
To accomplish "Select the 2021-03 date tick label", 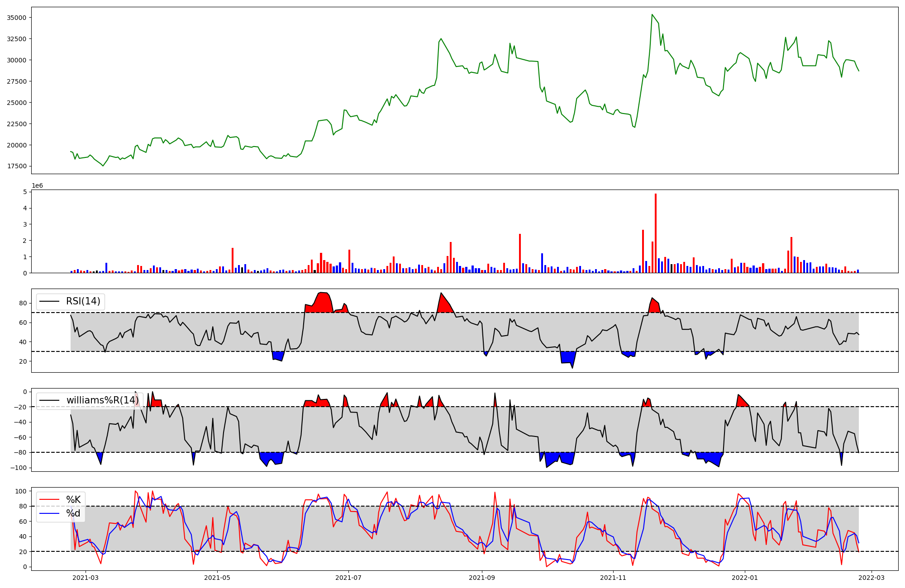I will click(86, 578).
